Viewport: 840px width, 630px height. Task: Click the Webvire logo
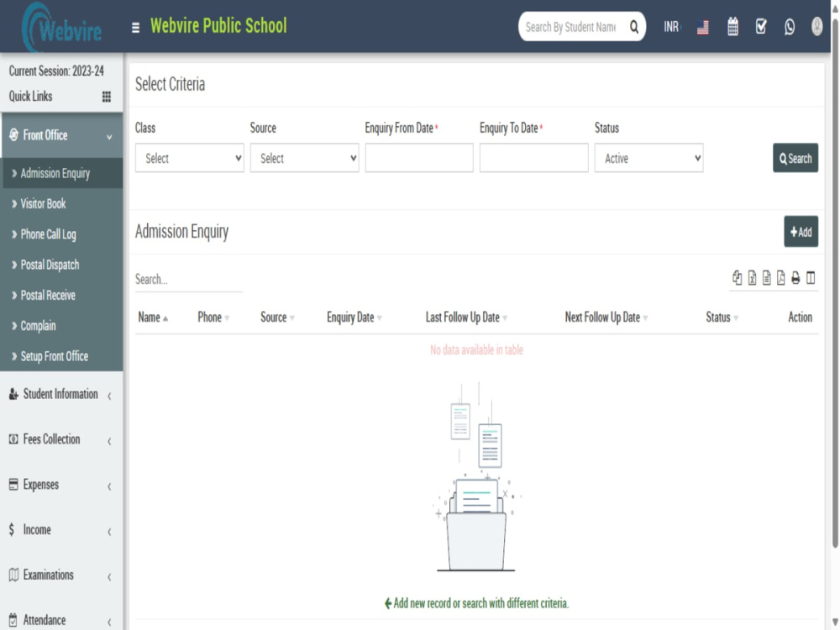[x=62, y=28]
